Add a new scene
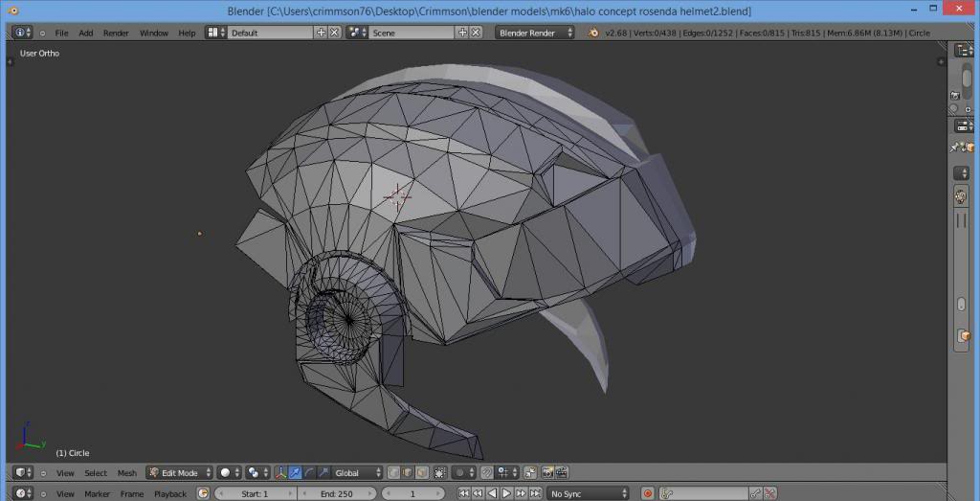 click(x=462, y=33)
